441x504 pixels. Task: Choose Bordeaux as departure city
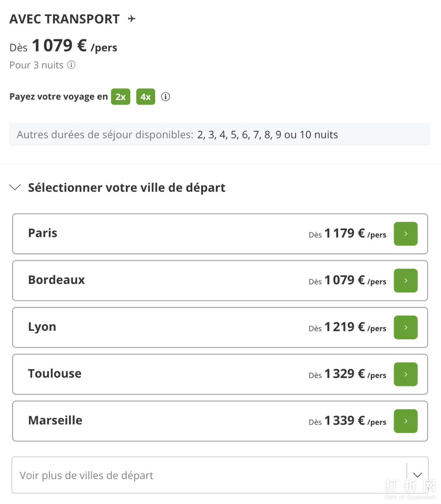pyautogui.click(x=163, y=280)
